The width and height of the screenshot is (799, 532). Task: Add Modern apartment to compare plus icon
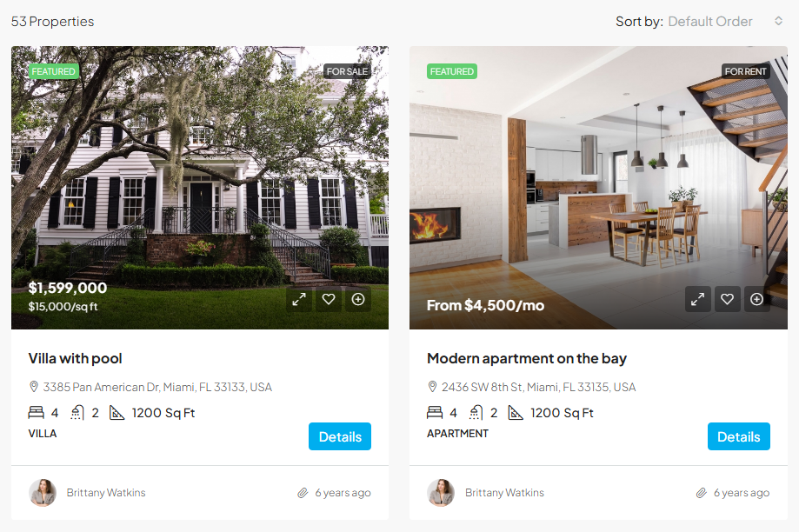click(x=756, y=299)
